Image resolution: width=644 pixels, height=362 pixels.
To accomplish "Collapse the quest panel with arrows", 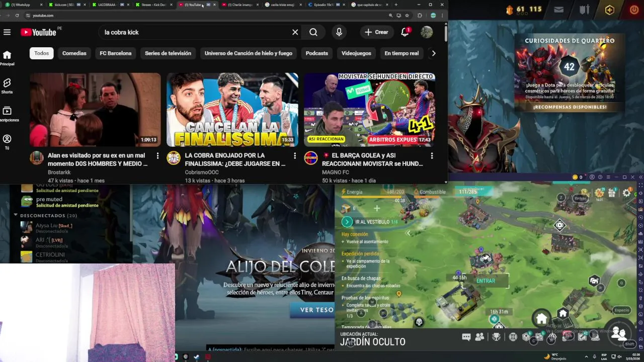I will (408, 233).
